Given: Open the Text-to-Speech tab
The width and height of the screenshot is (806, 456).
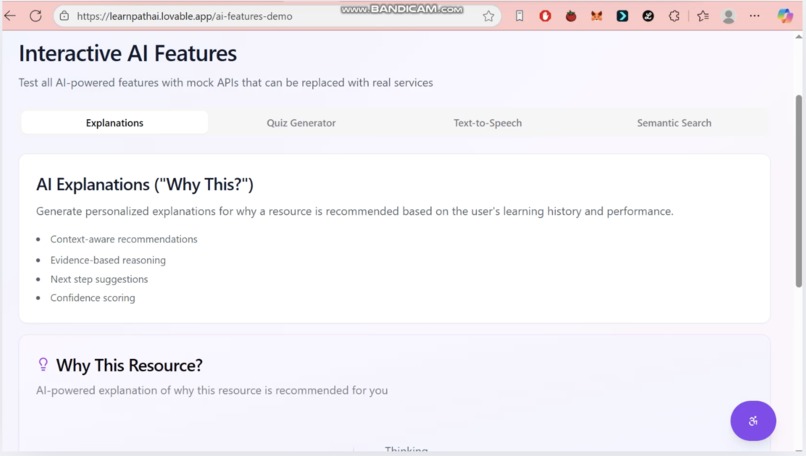Looking at the screenshot, I should pos(487,123).
